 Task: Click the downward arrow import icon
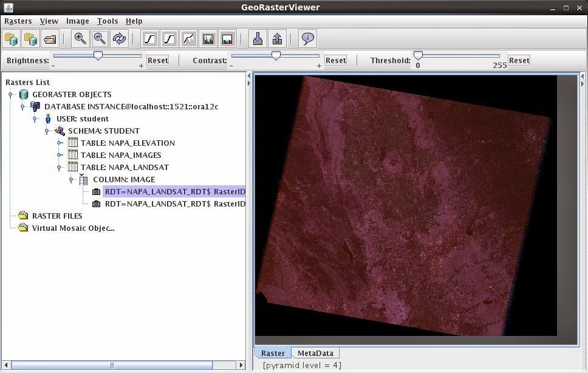[x=258, y=39]
